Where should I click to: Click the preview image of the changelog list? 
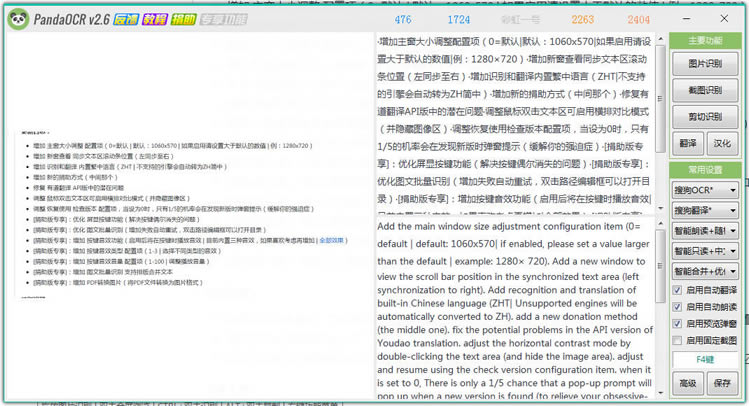tap(184, 214)
